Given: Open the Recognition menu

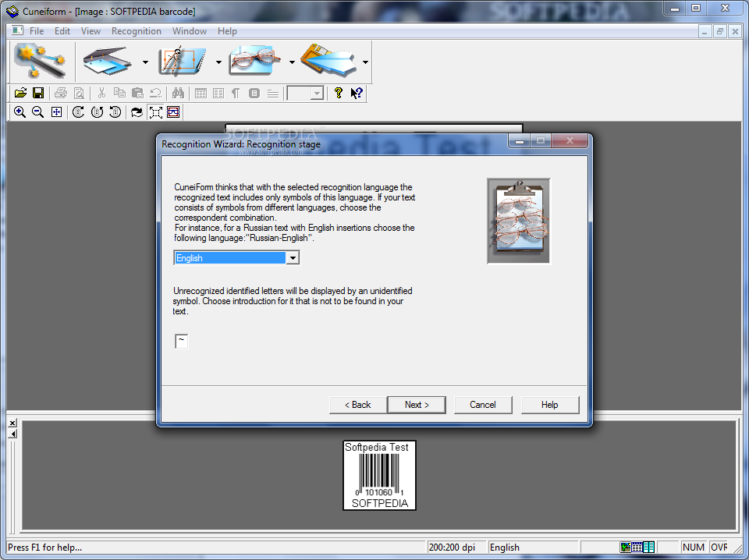Looking at the screenshot, I should click(136, 31).
